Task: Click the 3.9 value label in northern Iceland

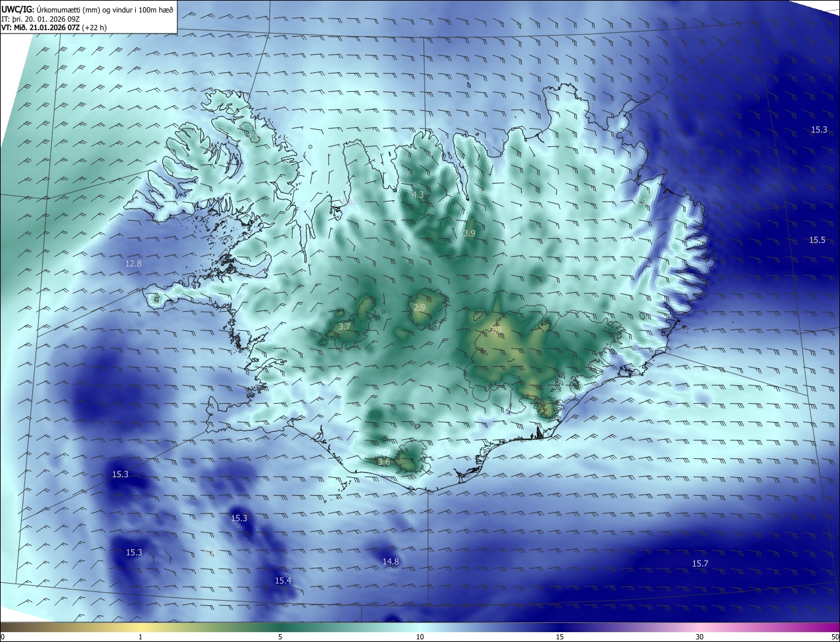Action: (469, 233)
